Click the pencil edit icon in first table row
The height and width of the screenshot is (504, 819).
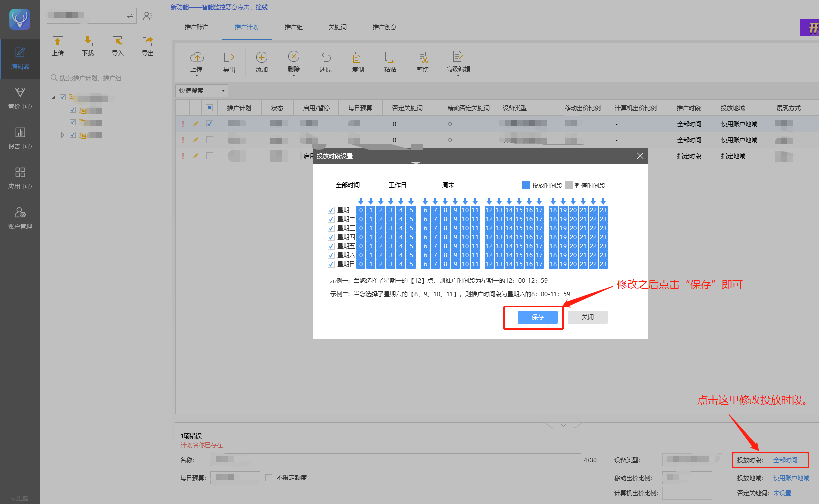196,124
